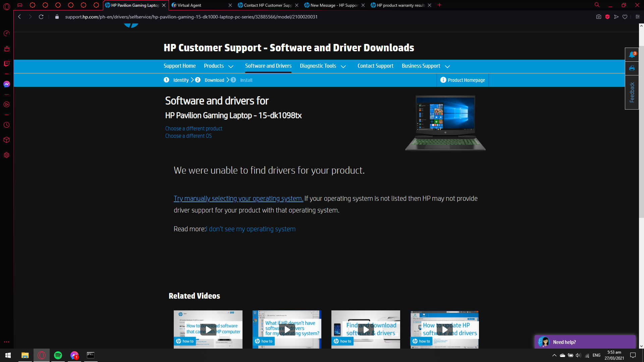644x362 pixels.
Task: Click the site security lock icon
Action: pyautogui.click(x=57, y=17)
